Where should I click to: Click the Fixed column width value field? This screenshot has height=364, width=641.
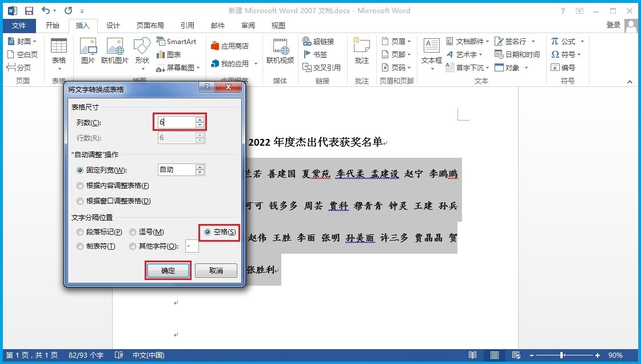click(177, 170)
